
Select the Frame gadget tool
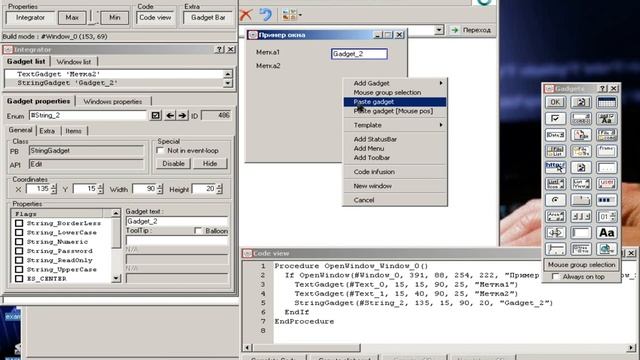tap(607, 151)
